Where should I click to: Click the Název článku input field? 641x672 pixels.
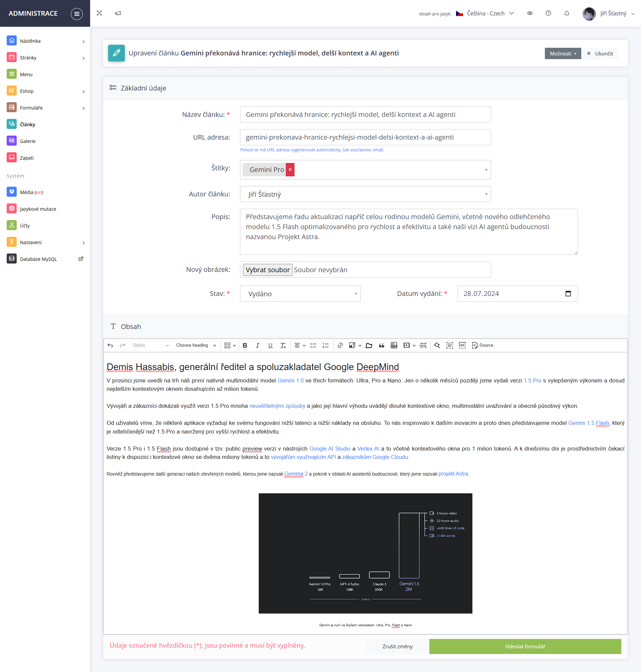tap(365, 115)
